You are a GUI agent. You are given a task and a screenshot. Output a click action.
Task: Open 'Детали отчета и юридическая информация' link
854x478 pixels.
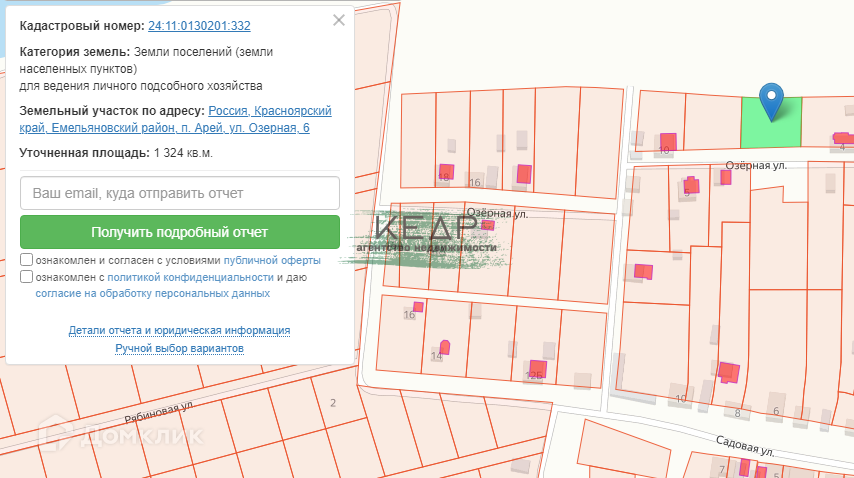179,330
